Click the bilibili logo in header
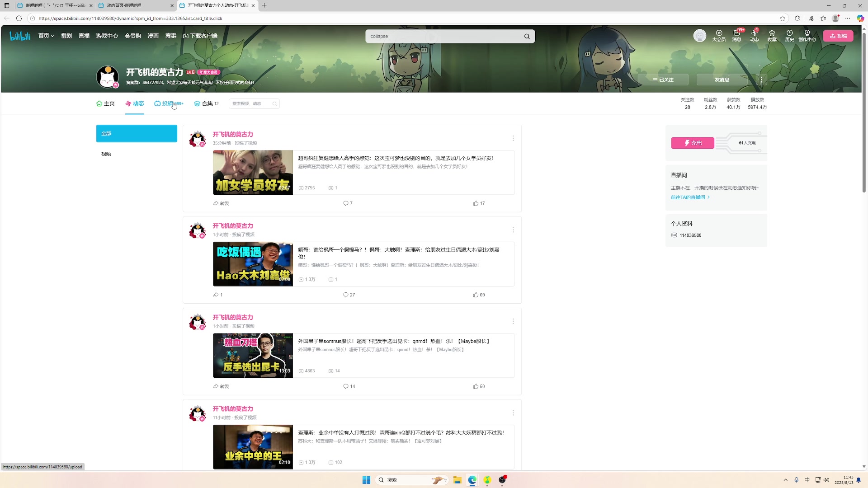The height and width of the screenshot is (488, 868). coord(20,36)
